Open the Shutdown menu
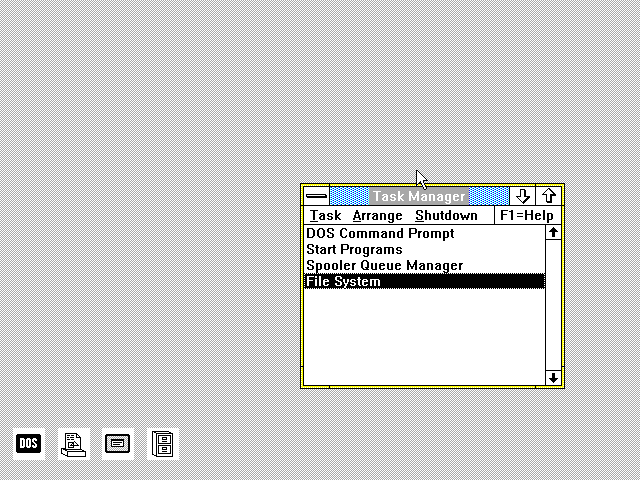The image size is (640, 480). [x=446, y=215]
